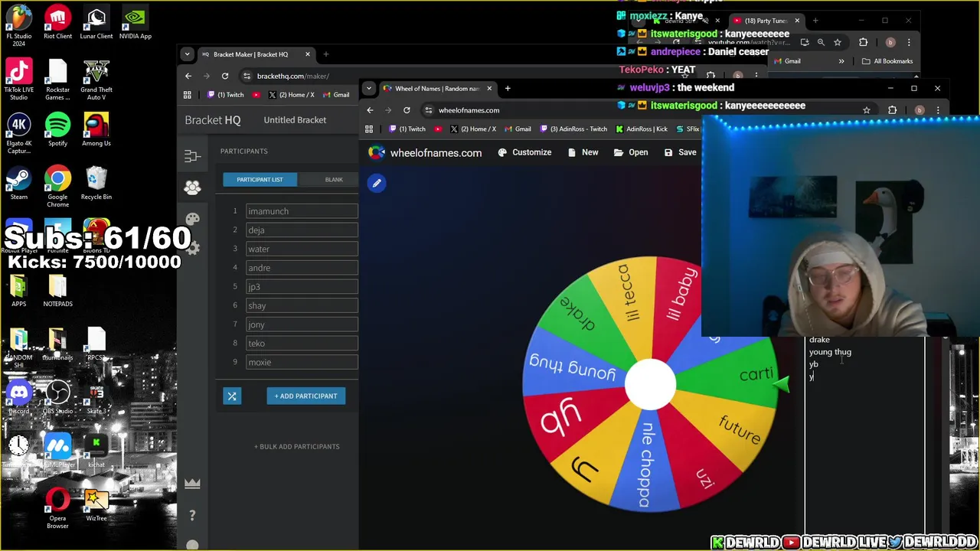Open the bracket view icon in Bracket HQ sidebar
This screenshot has width=980, height=551.
pos(192,156)
